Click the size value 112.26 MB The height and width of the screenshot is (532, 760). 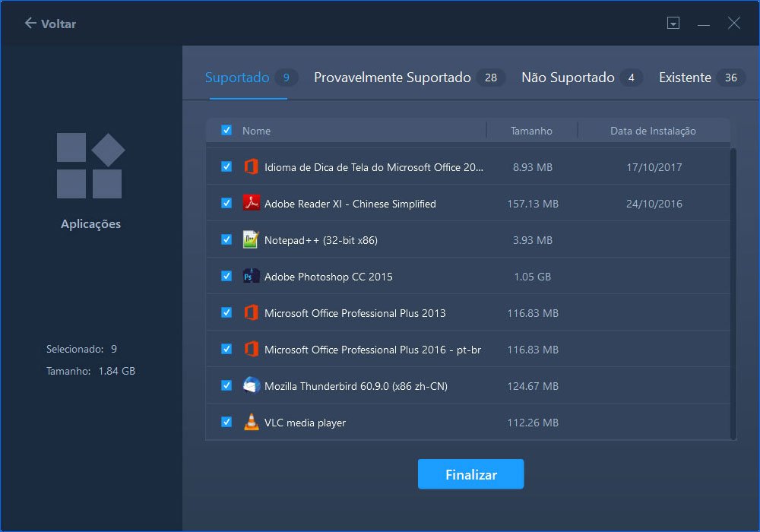point(533,423)
